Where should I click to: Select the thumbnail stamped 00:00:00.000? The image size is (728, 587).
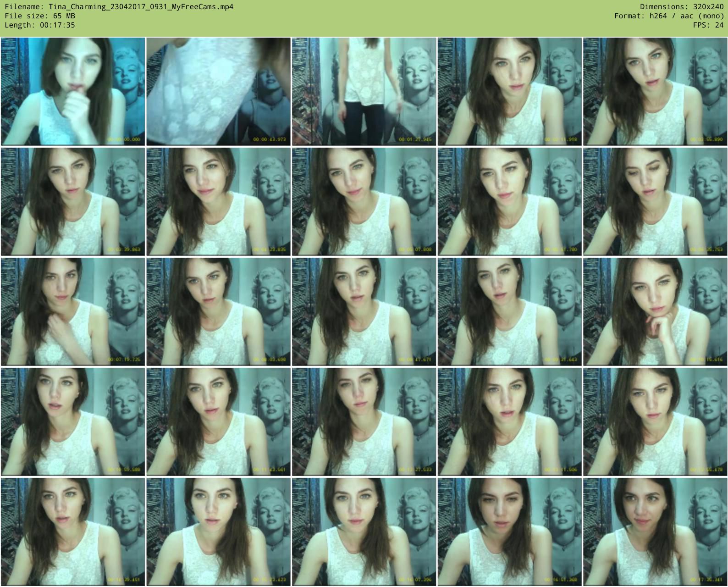pos(73,91)
